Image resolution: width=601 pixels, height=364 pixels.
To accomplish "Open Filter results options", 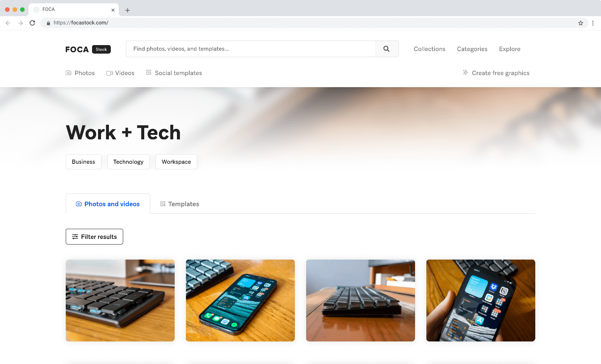I will pyautogui.click(x=94, y=237).
